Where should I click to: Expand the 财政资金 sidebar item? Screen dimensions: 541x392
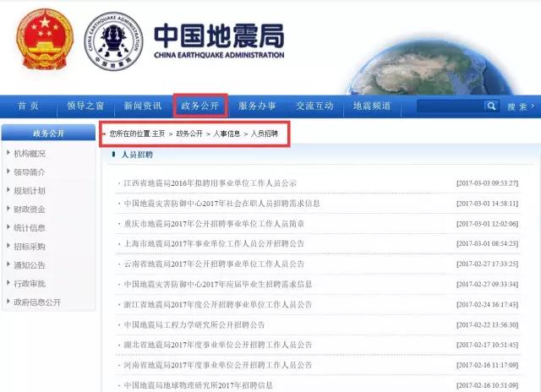[x=30, y=209]
